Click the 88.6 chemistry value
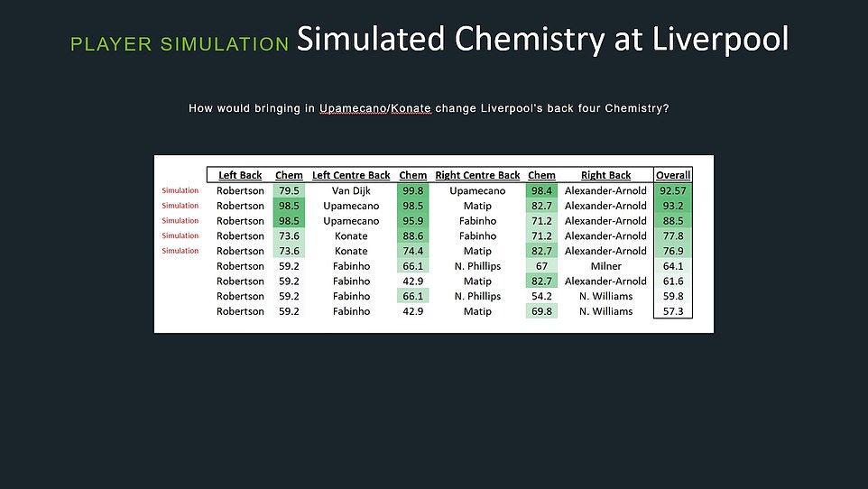 [x=413, y=235]
